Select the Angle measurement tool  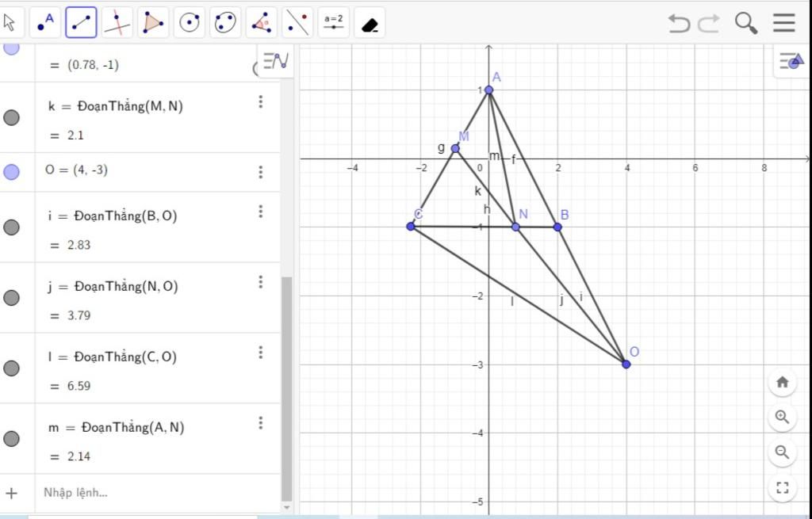262,23
